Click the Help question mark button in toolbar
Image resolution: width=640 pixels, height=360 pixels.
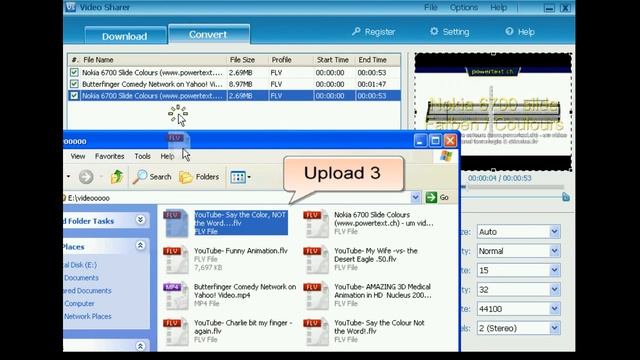(x=520, y=32)
